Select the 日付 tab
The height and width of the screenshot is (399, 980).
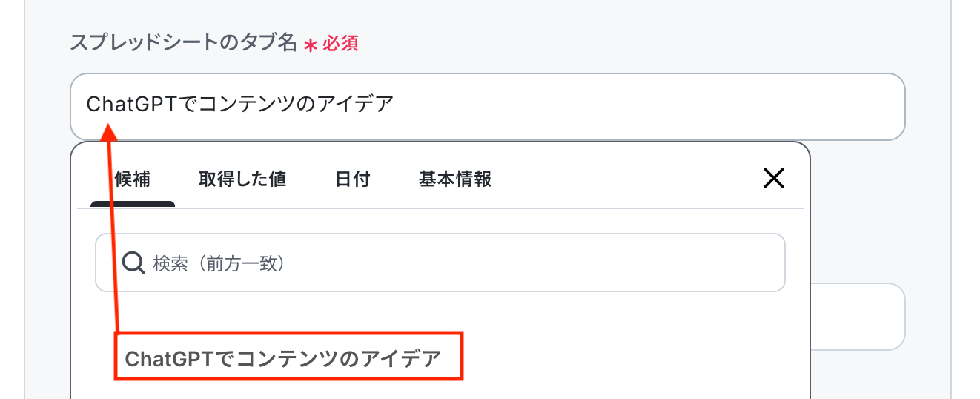click(352, 179)
